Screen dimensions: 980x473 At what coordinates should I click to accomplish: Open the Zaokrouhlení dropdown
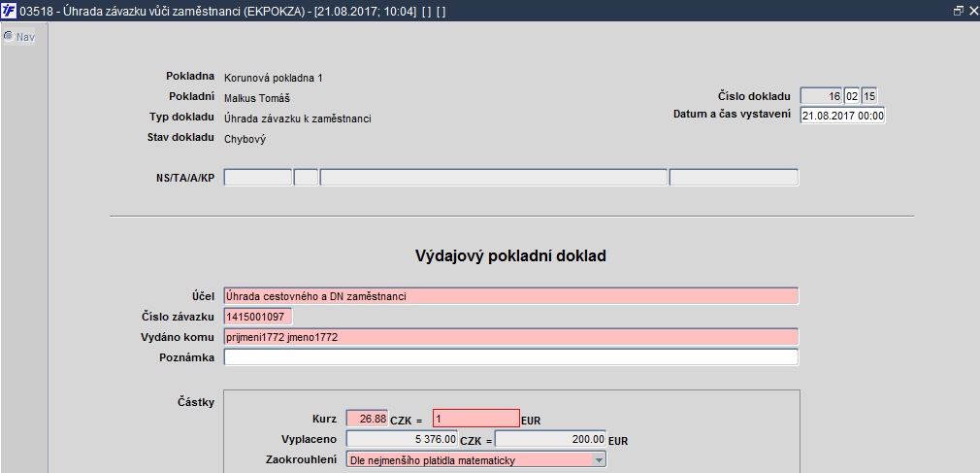pos(600,460)
